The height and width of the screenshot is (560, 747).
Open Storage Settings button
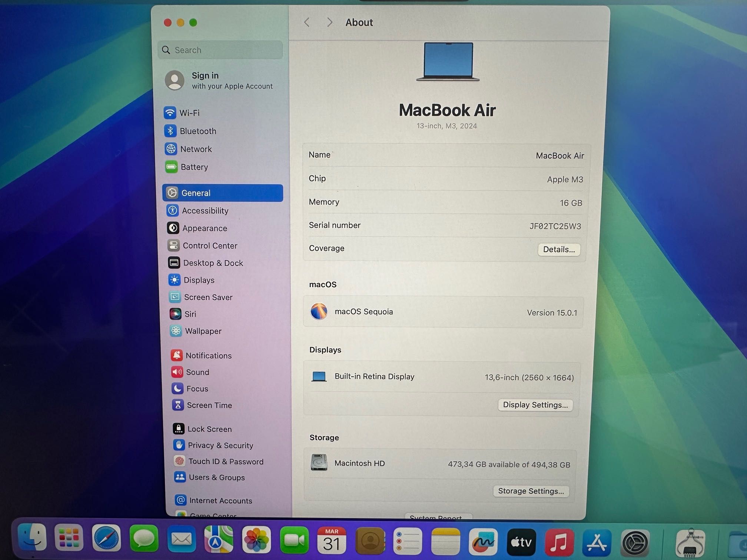click(531, 491)
